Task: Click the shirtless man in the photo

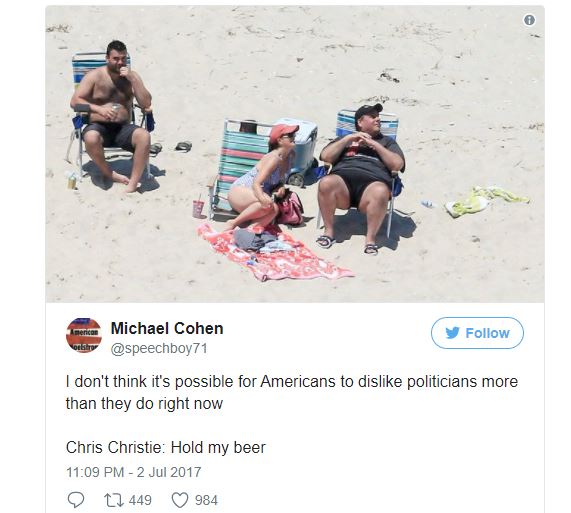Action: [x=111, y=117]
